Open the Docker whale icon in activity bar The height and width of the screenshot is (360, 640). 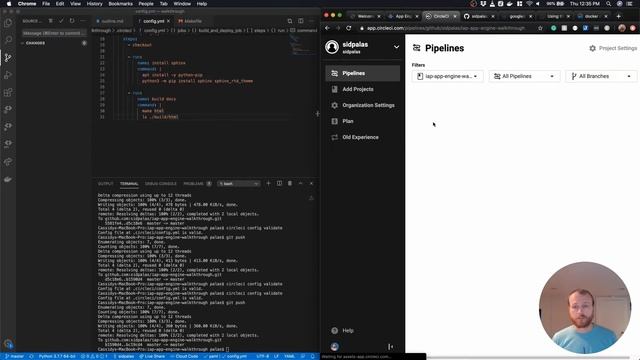[8, 179]
